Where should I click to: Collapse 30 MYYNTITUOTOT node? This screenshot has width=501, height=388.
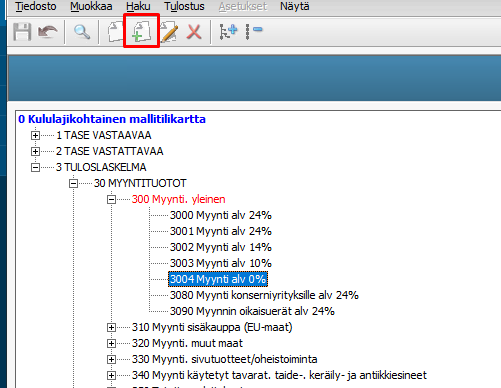click(73, 183)
